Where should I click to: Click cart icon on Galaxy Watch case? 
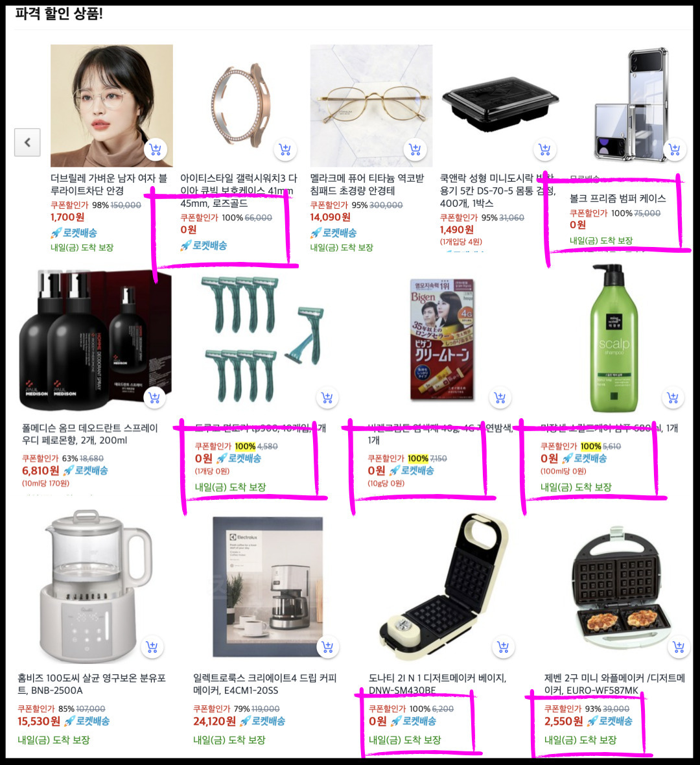click(285, 149)
